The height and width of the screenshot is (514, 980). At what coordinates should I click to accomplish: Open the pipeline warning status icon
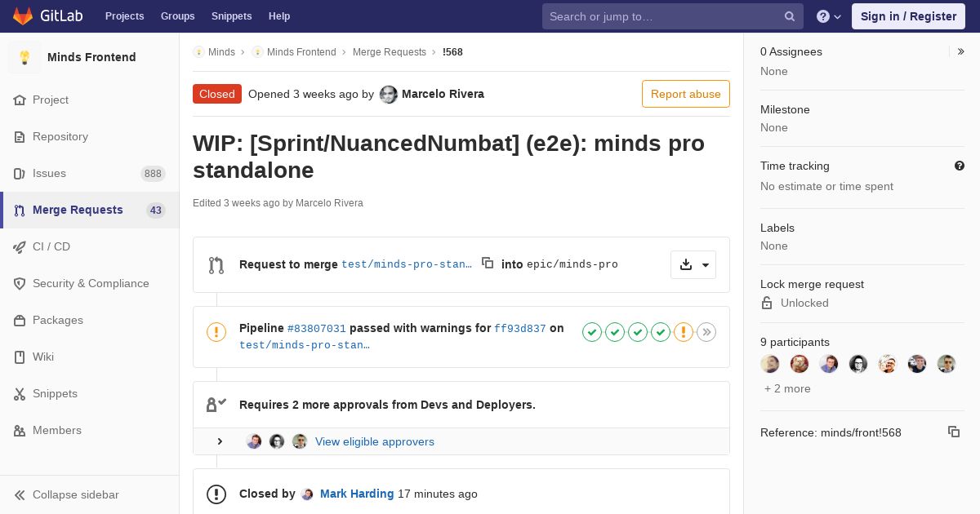pos(216,332)
